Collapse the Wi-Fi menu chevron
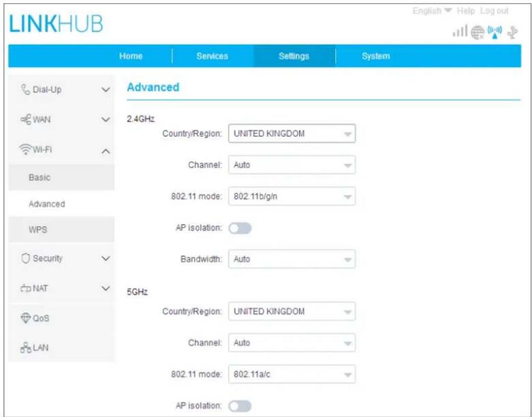Screen dimensions: 532x417 106,151
